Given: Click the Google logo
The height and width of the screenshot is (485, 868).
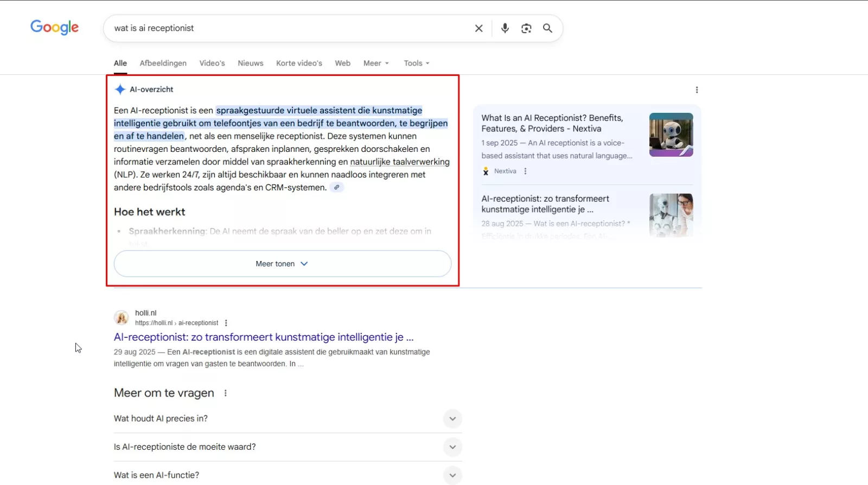Looking at the screenshot, I should (54, 27).
